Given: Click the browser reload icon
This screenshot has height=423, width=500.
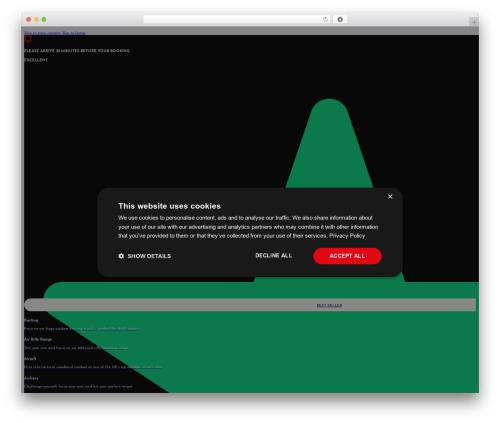Looking at the screenshot, I should click(325, 19).
